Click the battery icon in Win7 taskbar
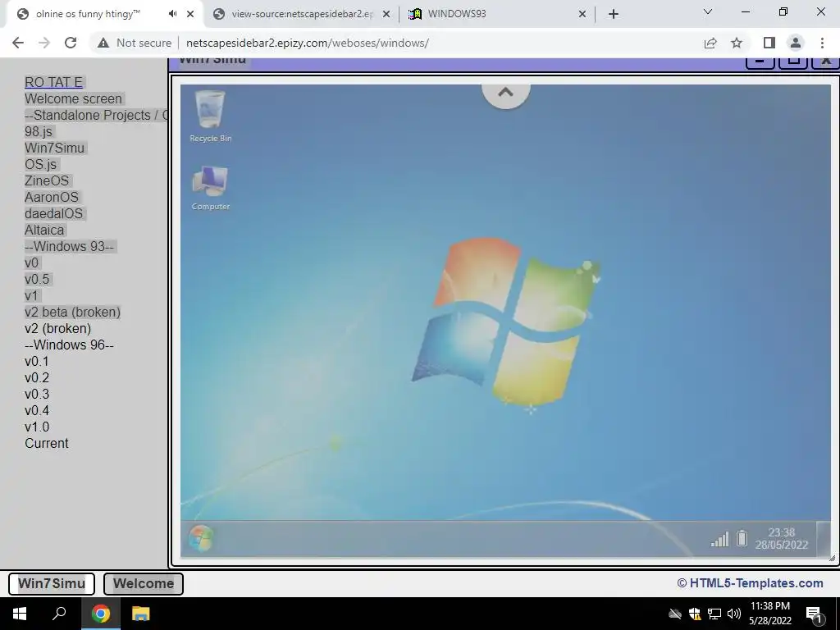840x630 pixels. point(742,538)
